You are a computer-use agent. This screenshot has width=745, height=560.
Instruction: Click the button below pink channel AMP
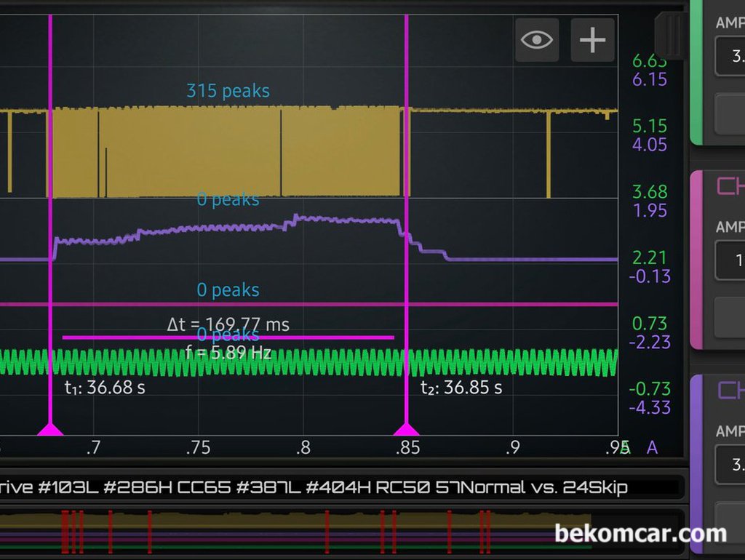(x=730, y=317)
